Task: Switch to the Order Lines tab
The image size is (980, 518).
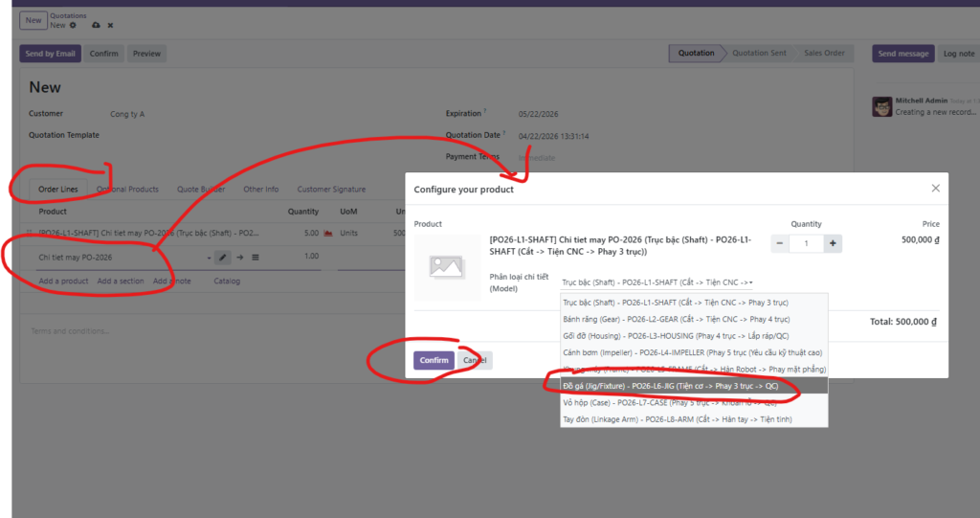Action: click(x=57, y=190)
